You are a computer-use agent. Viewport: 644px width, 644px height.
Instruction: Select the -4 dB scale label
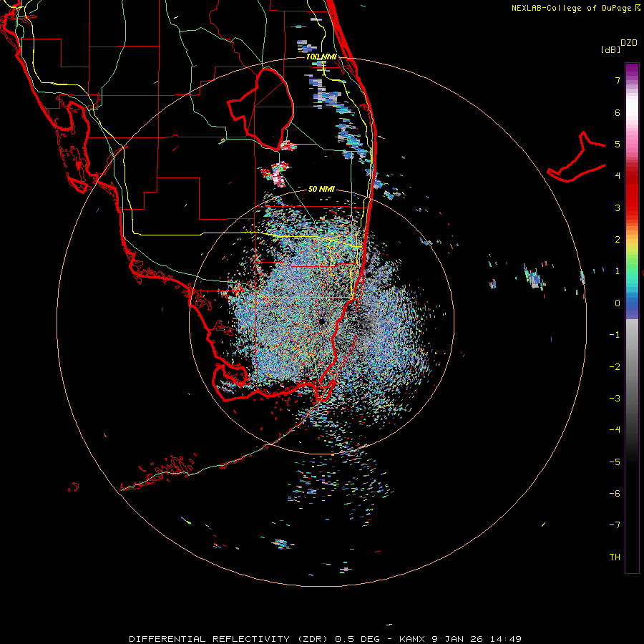coord(615,430)
